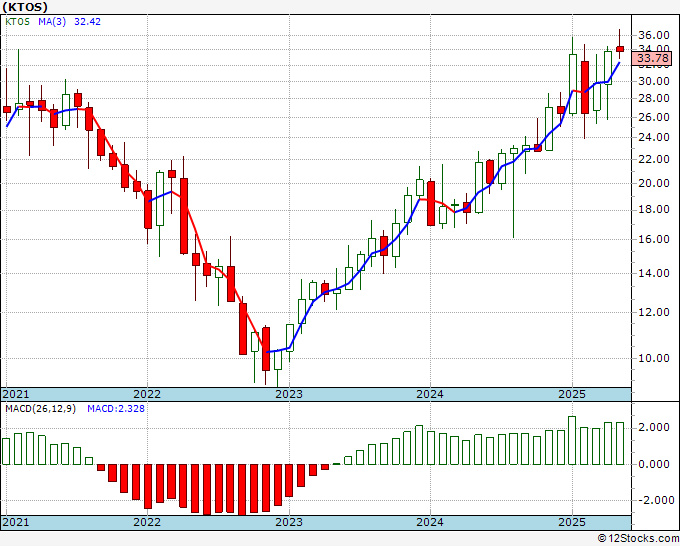Click the 33.78 current price tag
680x546 pixels.
pos(652,58)
